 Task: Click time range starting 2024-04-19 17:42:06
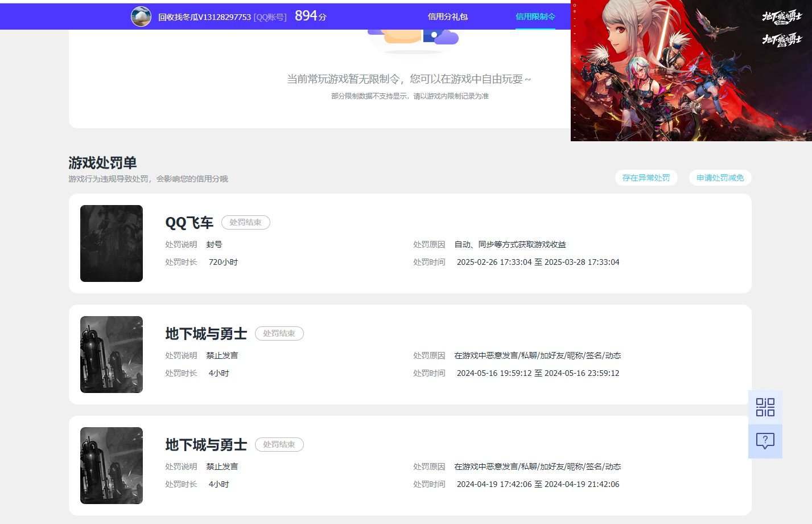538,484
